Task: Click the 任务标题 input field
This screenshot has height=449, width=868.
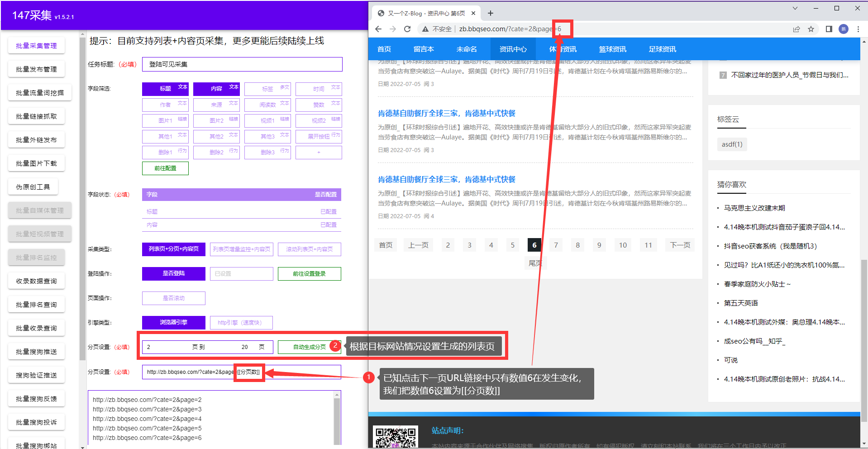Action: point(242,64)
